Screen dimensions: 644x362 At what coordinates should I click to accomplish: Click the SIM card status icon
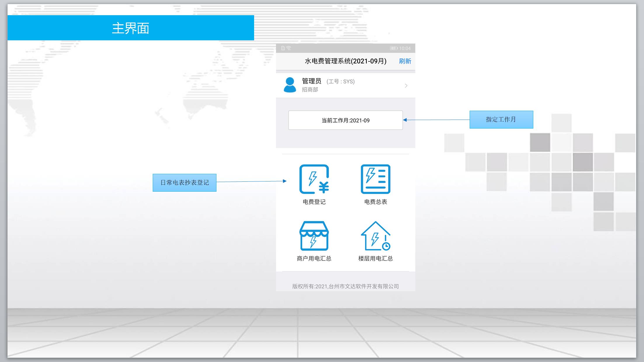tap(283, 48)
